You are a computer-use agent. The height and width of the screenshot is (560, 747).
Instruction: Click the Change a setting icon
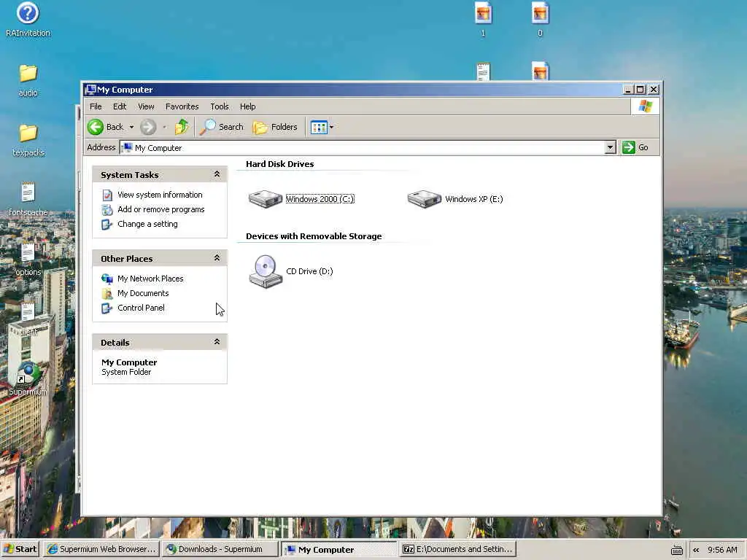[x=107, y=225]
